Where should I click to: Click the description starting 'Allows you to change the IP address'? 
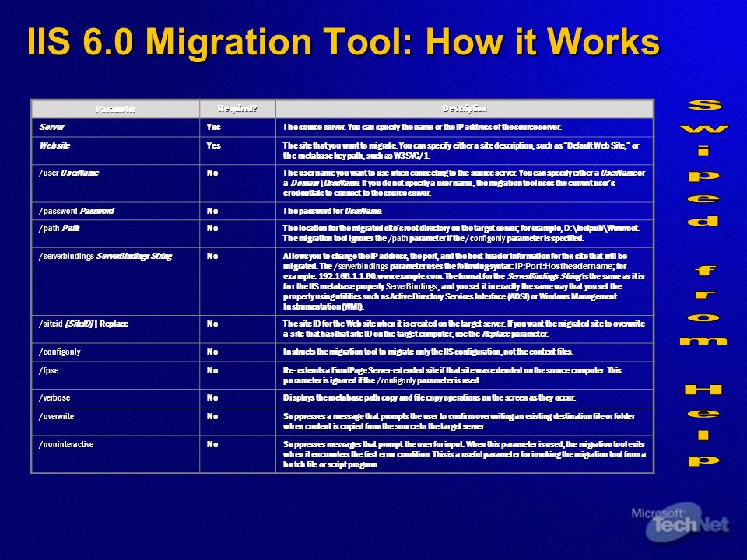[x=464, y=281]
